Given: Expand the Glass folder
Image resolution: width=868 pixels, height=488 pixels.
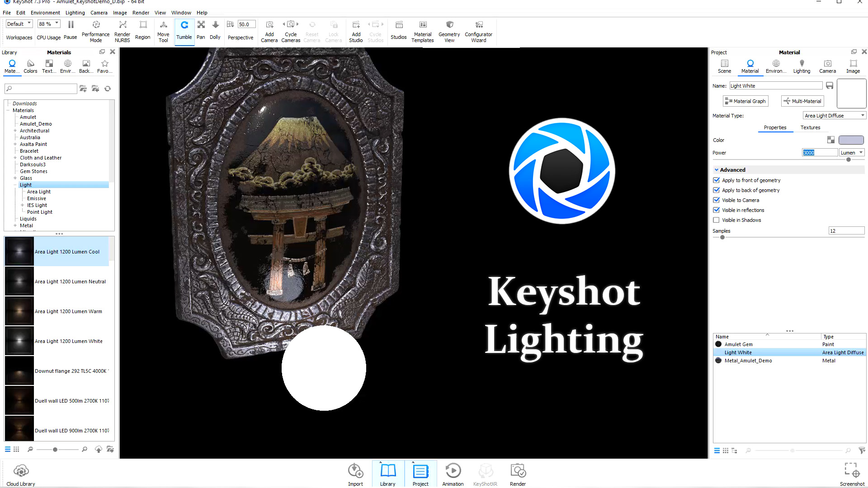Looking at the screenshot, I should (x=15, y=178).
